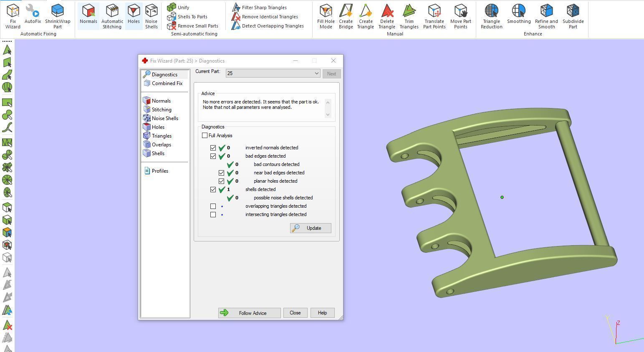
Task: Click Remove Small Parts
Action: (x=193, y=26)
